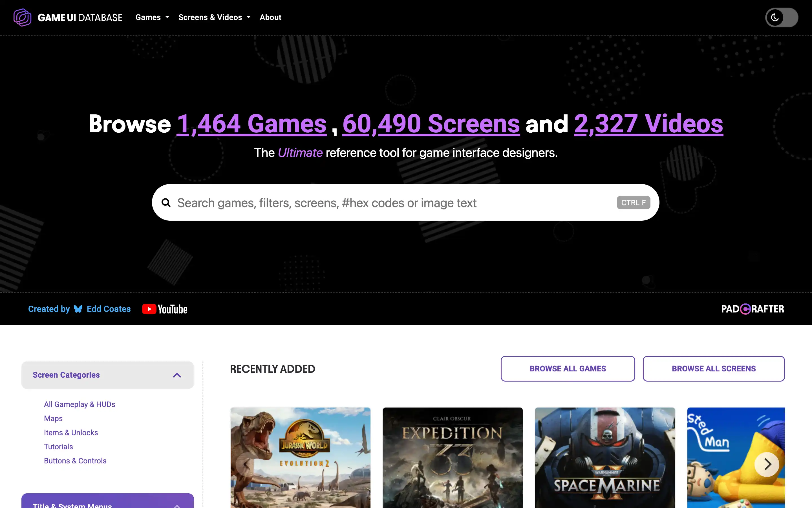Screen dimensions: 812x508
Task: Open the Clair Obscur Expedition 33 card
Action: pos(453,457)
